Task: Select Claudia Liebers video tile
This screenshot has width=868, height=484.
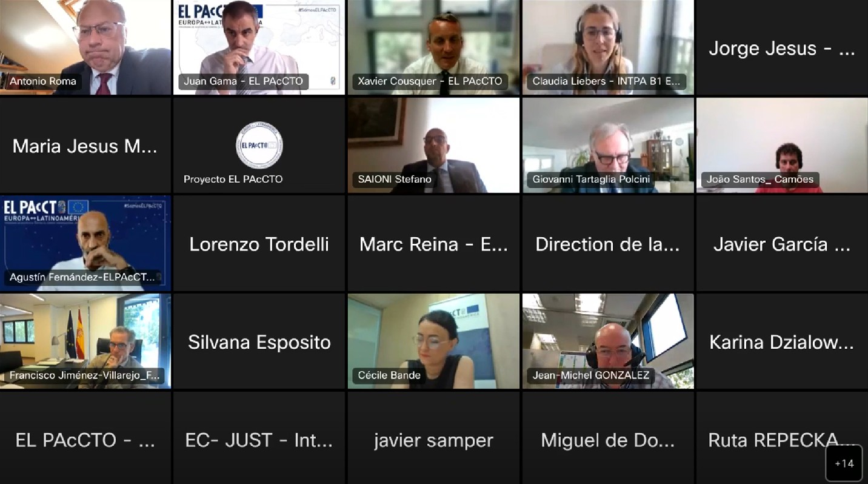Action: (x=608, y=47)
